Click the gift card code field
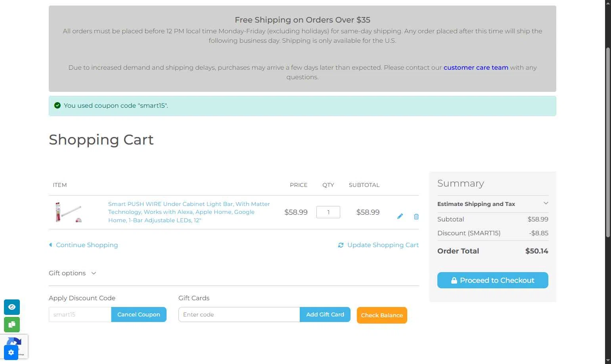The image size is (611, 364). pyautogui.click(x=239, y=314)
